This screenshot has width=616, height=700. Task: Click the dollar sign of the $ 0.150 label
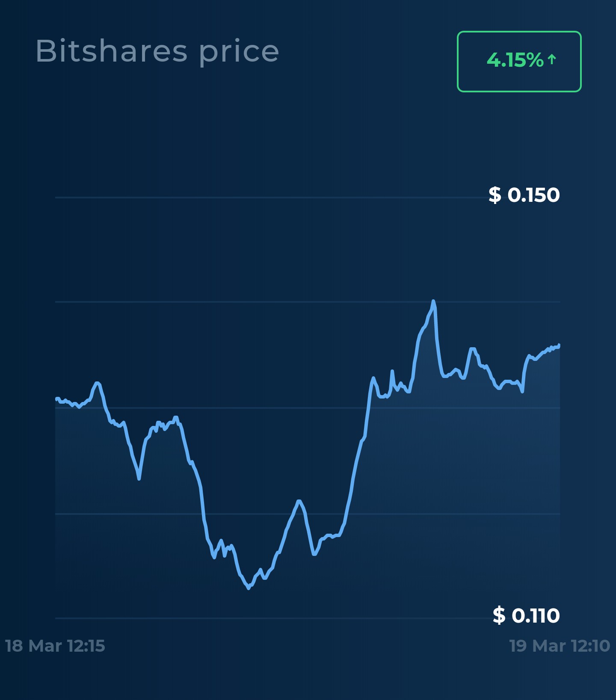495,195
